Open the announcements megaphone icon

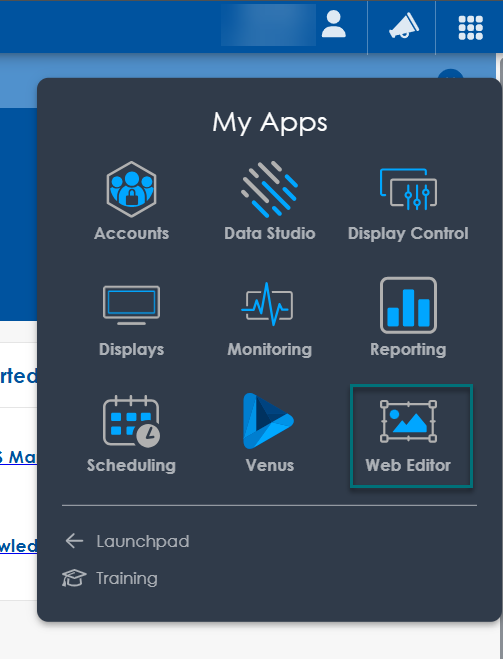point(404,26)
